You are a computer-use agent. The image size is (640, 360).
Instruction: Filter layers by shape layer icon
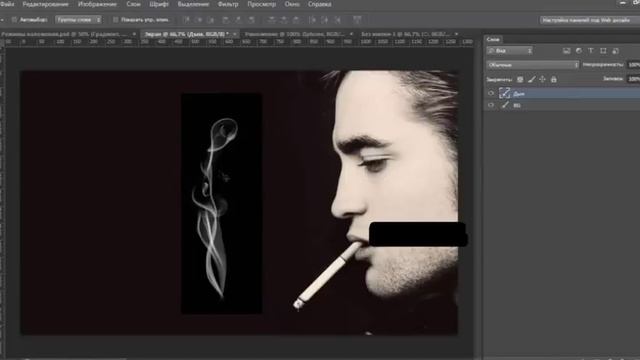tap(603, 51)
